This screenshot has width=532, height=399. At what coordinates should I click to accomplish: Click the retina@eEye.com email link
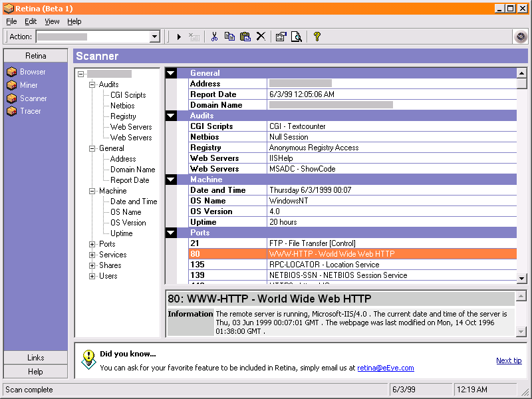(x=385, y=368)
